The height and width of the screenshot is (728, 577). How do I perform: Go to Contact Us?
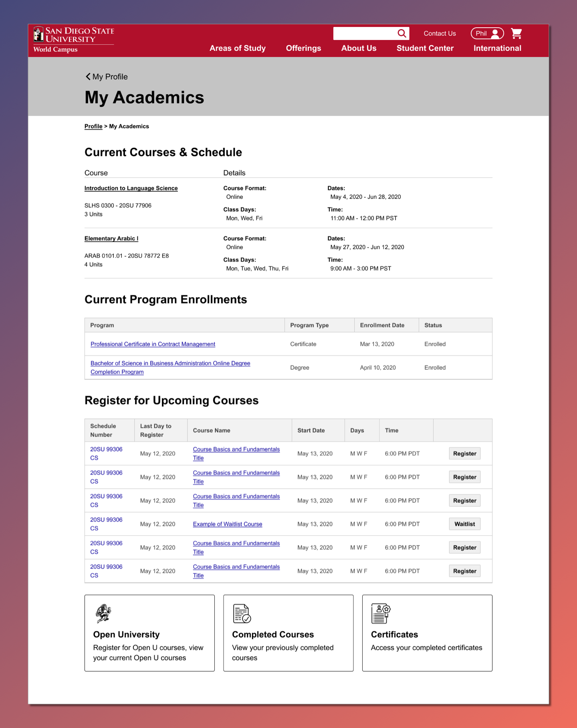(440, 33)
